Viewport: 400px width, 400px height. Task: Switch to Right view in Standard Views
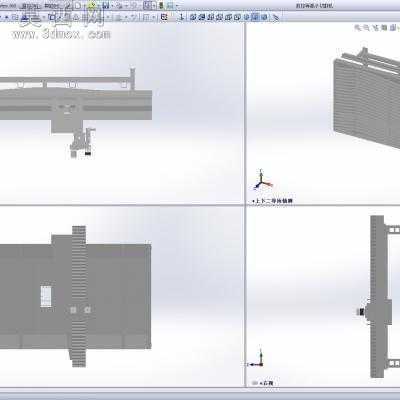(x=219, y=17)
